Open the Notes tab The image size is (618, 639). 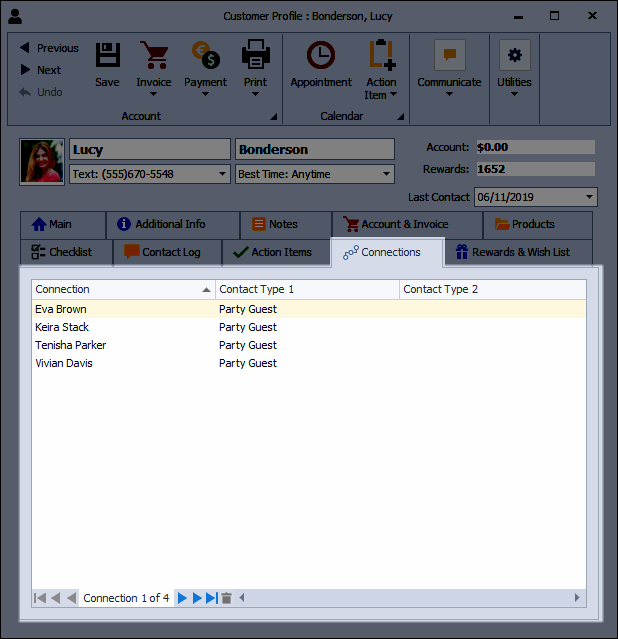click(286, 225)
